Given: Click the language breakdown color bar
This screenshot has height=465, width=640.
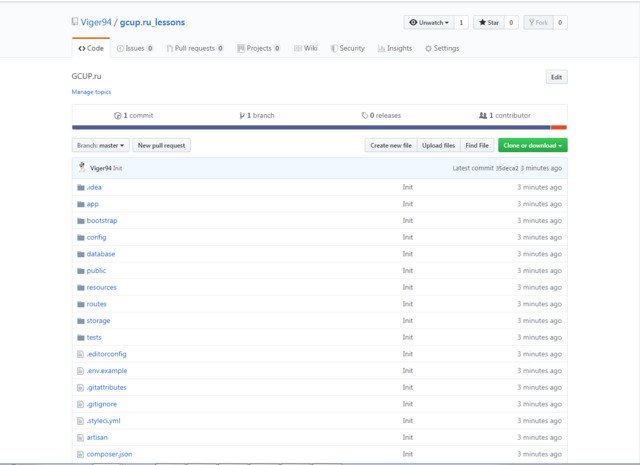Looking at the screenshot, I should click(x=319, y=127).
